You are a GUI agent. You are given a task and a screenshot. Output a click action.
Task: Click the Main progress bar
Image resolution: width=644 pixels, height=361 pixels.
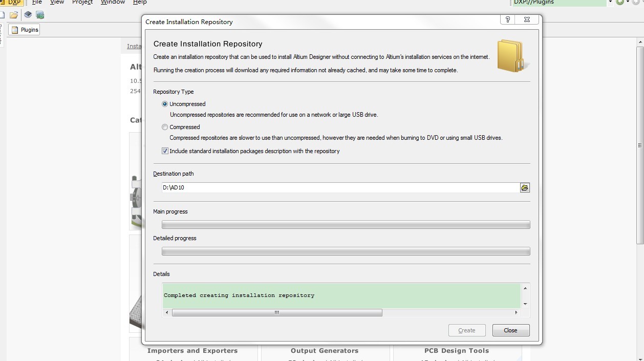click(x=346, y=225)
